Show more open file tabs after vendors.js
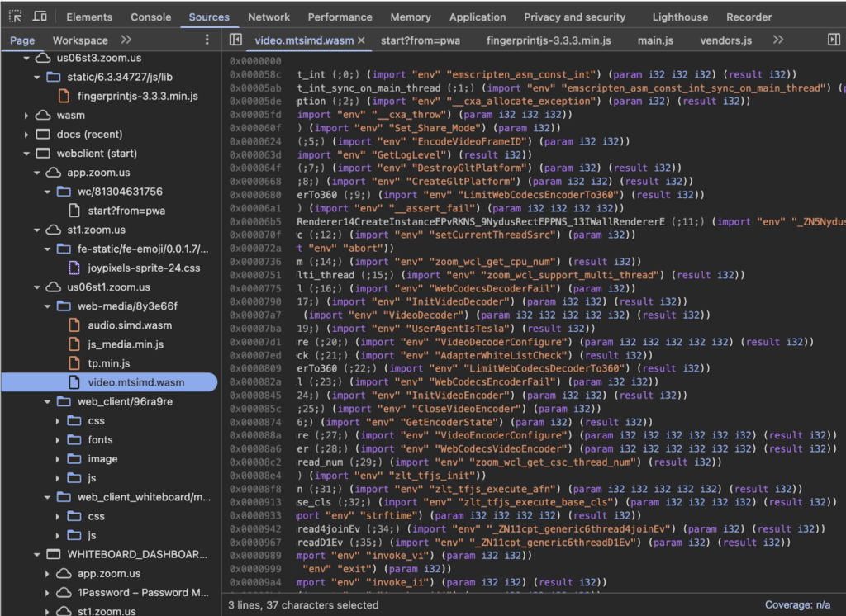Screen dimensions: 846x616 click(x=778, y=40)
